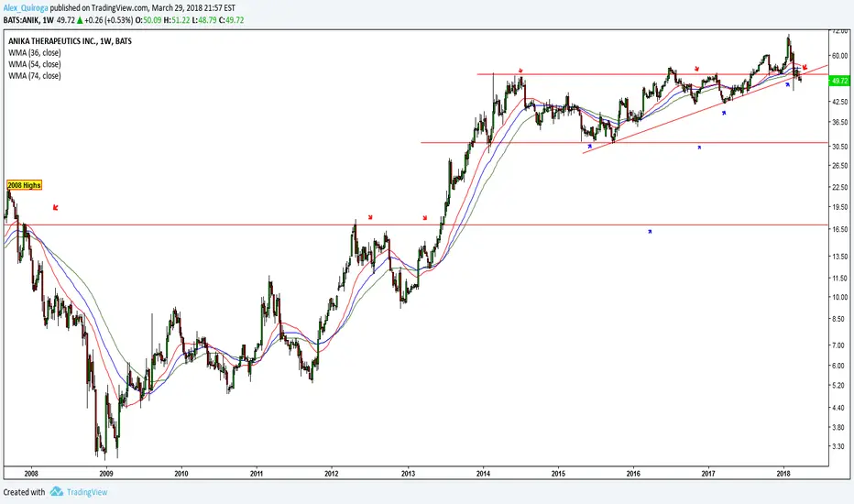This screenshot has height=504, width=854.
Task: Click the 4.40 price axis label
Action: [840, 408]
